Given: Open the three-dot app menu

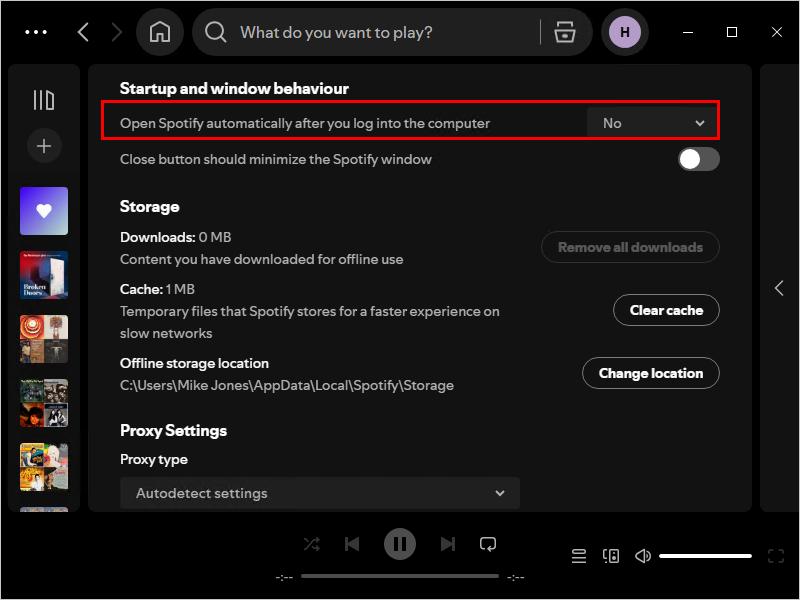Looking at the screenshot, I should 36,32.
